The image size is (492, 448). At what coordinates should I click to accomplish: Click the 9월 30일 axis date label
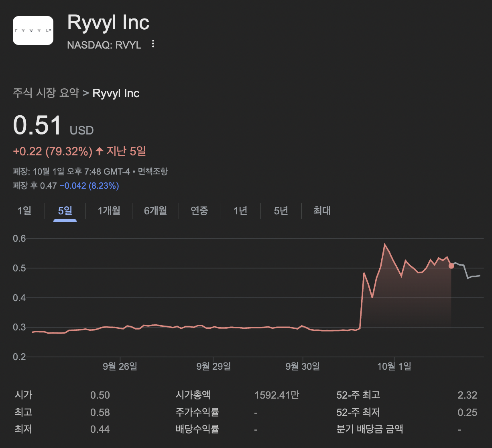[x=303, y=366]
